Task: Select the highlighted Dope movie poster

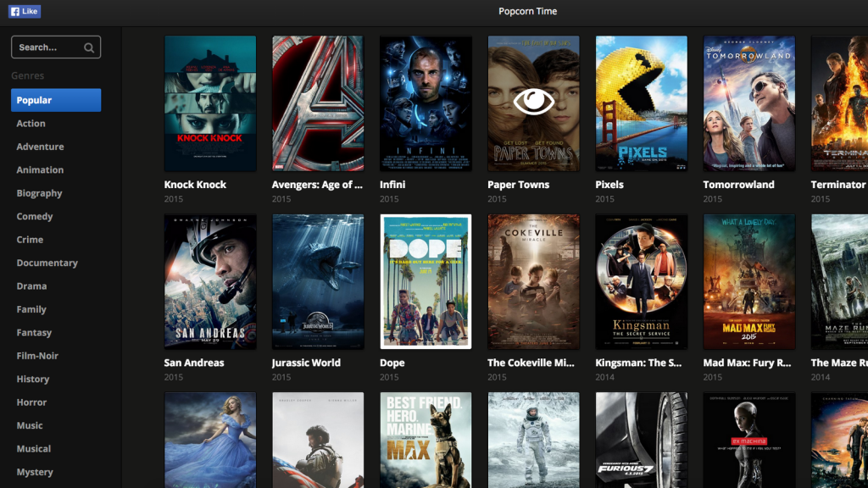Action: (426, 281)
